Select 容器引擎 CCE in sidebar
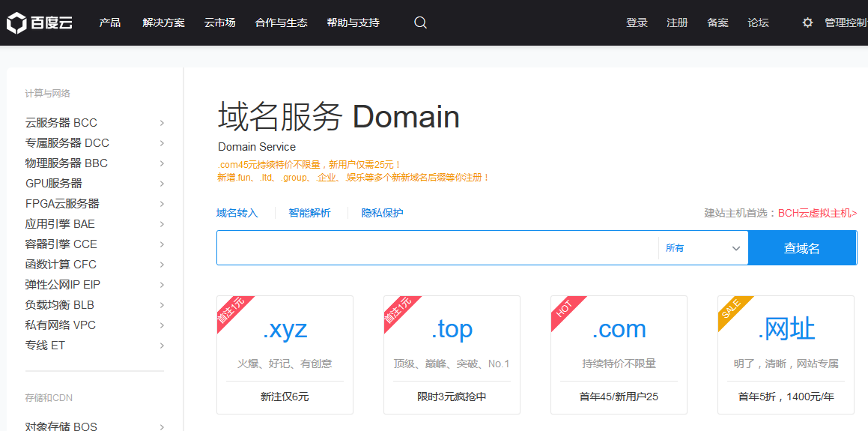Viewport: 868px width, 431px height. [61, 244]
